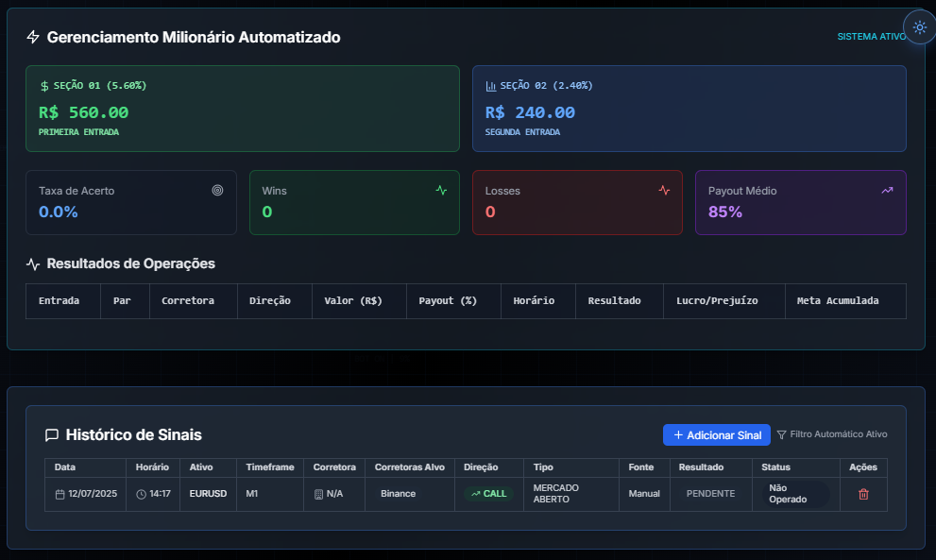Click the CALL direction badge
The width and height of the screenshot is (936, 560).
coord(489,494)
